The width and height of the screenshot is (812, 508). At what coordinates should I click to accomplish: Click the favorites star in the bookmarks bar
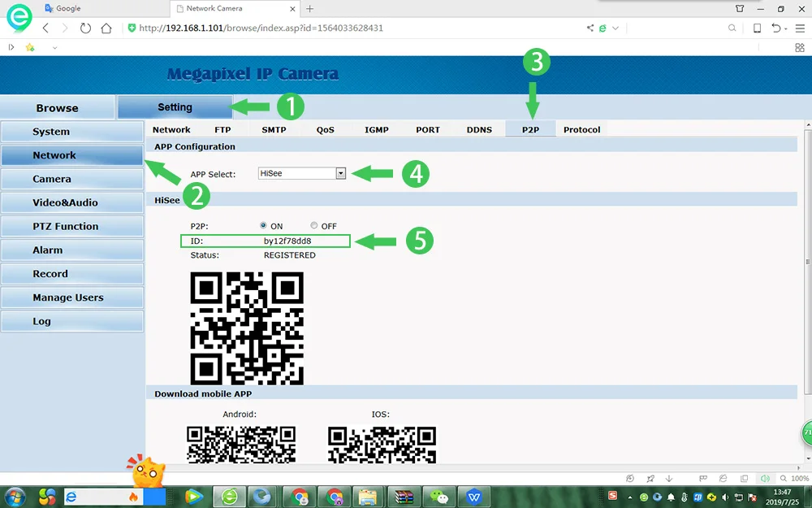point(30,48)
